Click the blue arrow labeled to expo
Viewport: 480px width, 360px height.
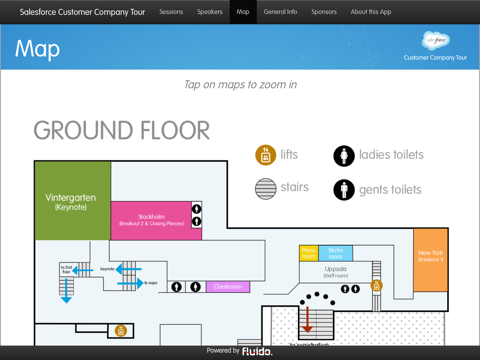coord(130,283)
